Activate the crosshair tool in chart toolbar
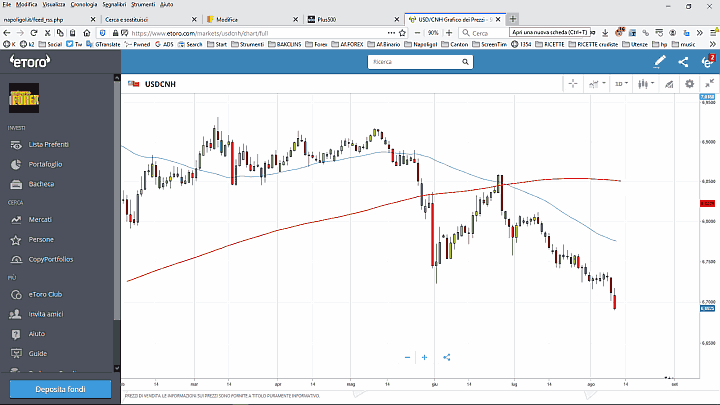The height and width of the screenshot is (405, 720). click(x=573, y=85)
